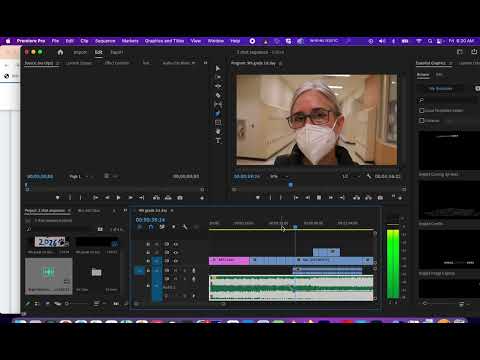Click My Templates button
This screenshot has height=360, width=480.
coord(440,89)
